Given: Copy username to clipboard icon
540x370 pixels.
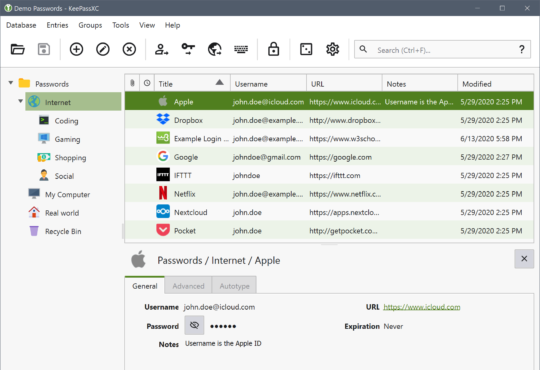Looking at the screenshot, I should tap(161, 49).
